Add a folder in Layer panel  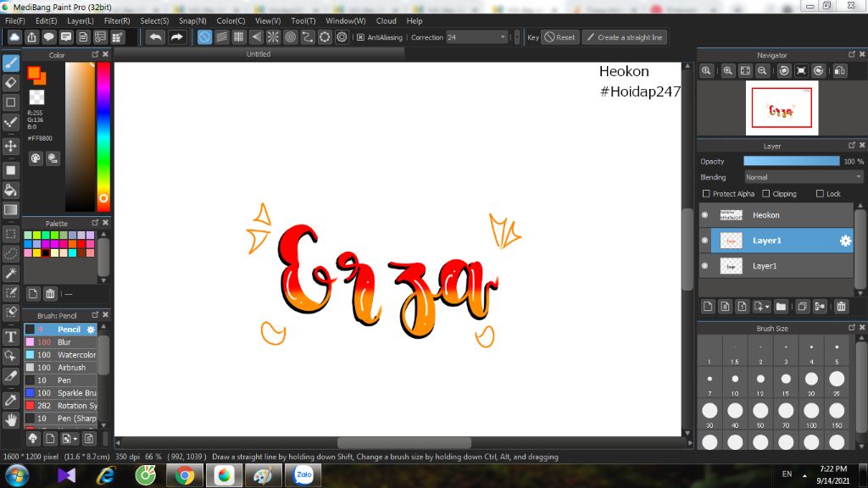click(x=781, y=307)
